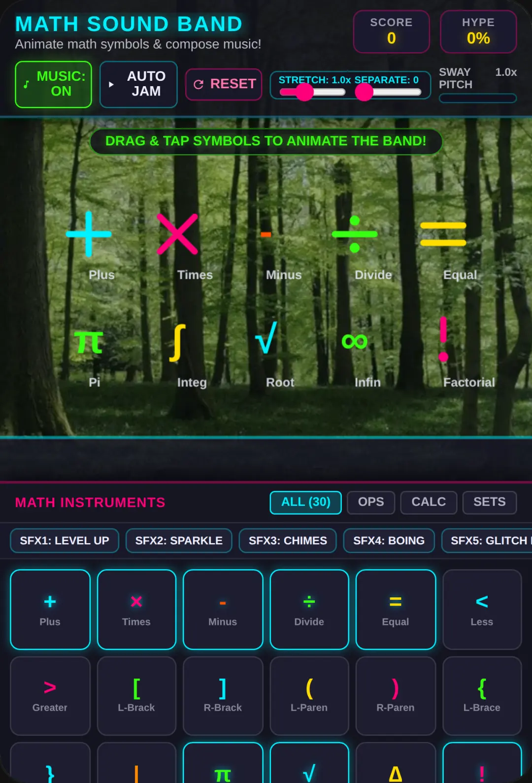Image resolution: width=532 pixels, height=783 pixels.
Task: Add the L-Brack instrument tile
Action: pyautogui.click(x=136, y=696)
